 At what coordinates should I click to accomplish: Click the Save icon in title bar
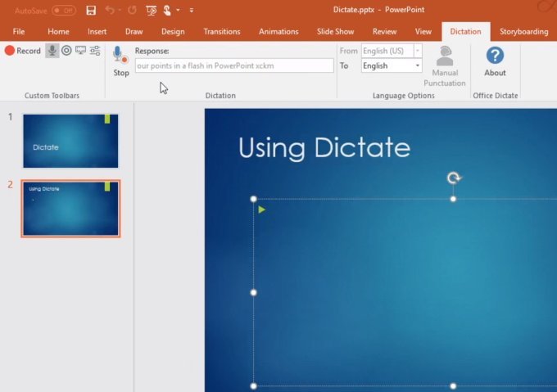click(x=91, y=11)
